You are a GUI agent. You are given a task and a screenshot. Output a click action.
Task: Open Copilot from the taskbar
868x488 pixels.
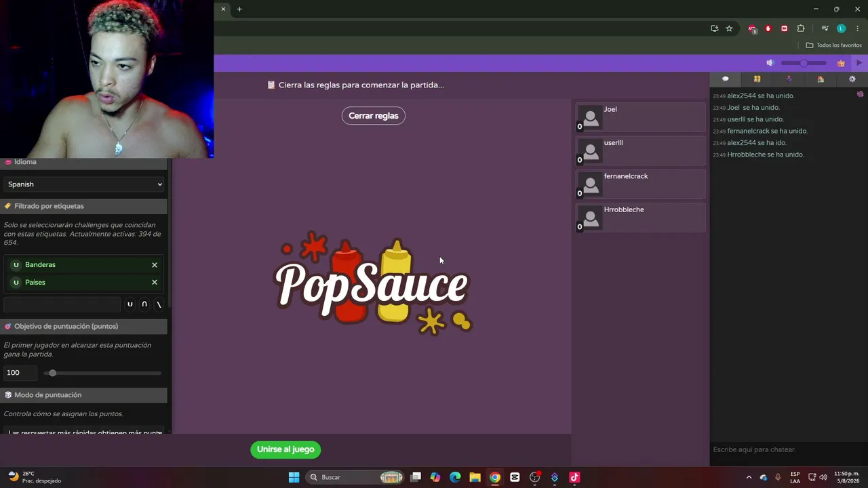pyautogui.click(x=435, y=477)
